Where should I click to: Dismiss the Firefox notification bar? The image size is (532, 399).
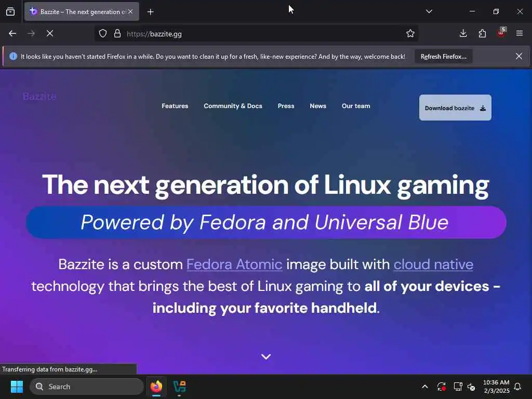pos(519,56)
